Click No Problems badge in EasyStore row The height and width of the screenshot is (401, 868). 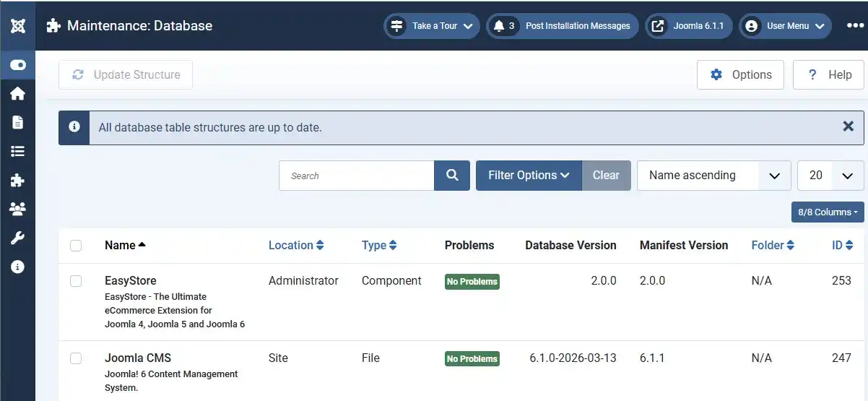click(x=472, y=282)
